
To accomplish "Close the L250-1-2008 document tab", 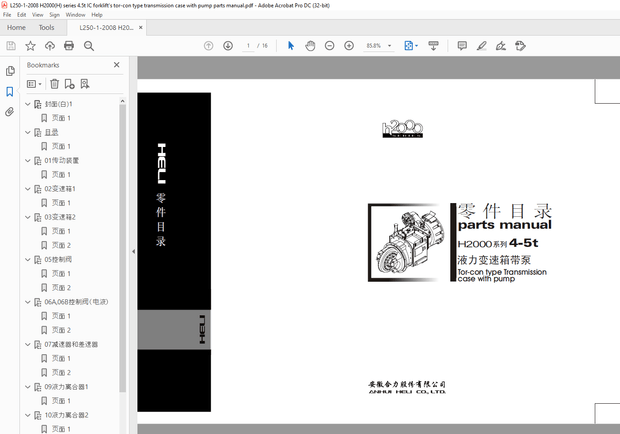I will 140,28.
